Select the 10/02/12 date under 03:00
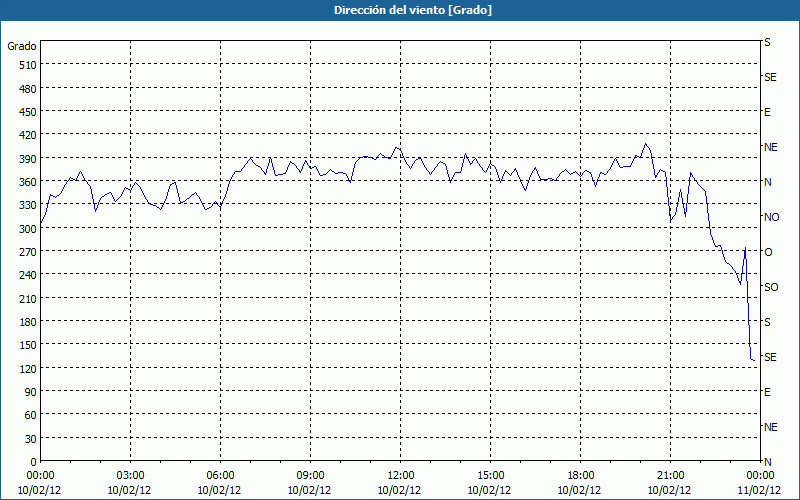This screenshot has height=500, width=800. point(129,490)
